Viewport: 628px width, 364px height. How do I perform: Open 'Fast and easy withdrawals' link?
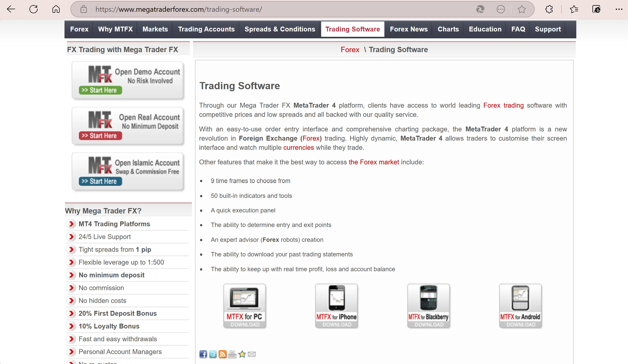[x=118, y=339]
